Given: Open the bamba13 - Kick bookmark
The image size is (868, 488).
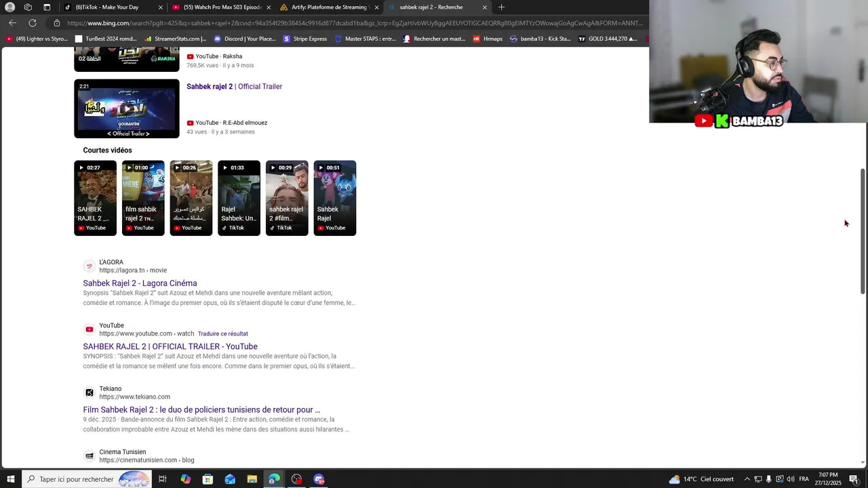Looking at the screenshot, I should coord(540,39).
